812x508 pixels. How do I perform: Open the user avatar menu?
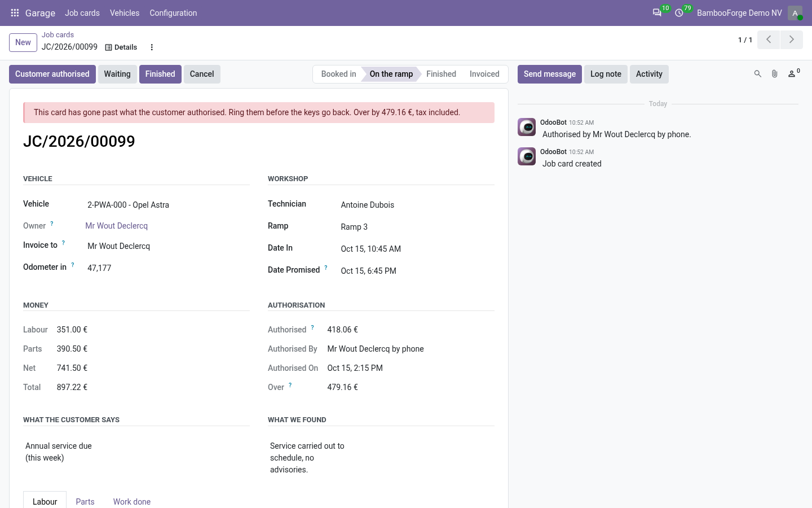click(795, 13)
